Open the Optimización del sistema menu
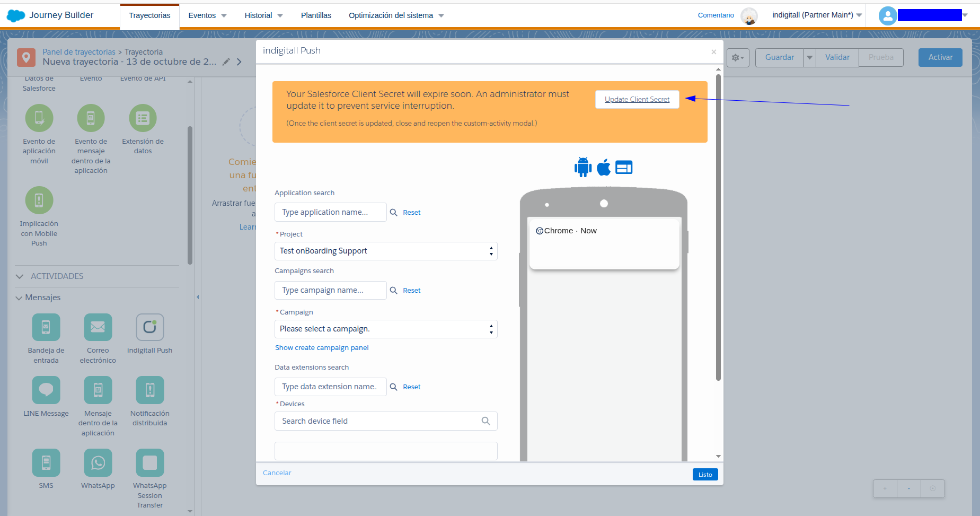 pos(396,15)
